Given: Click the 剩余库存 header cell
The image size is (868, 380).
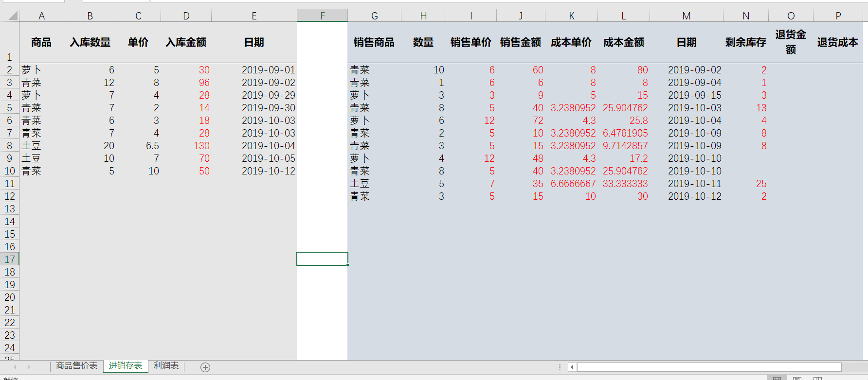Looking at the screenshot, I should click(x=746, y=42).
